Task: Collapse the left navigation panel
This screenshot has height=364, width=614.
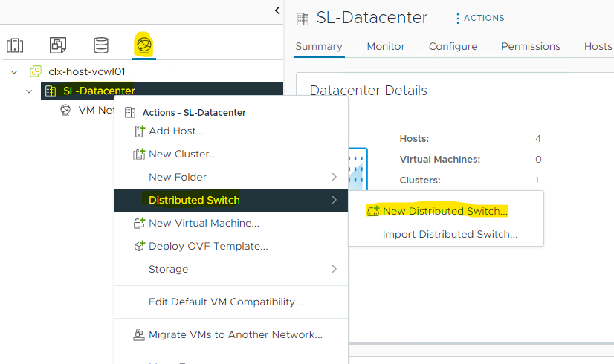Action: 277,10
